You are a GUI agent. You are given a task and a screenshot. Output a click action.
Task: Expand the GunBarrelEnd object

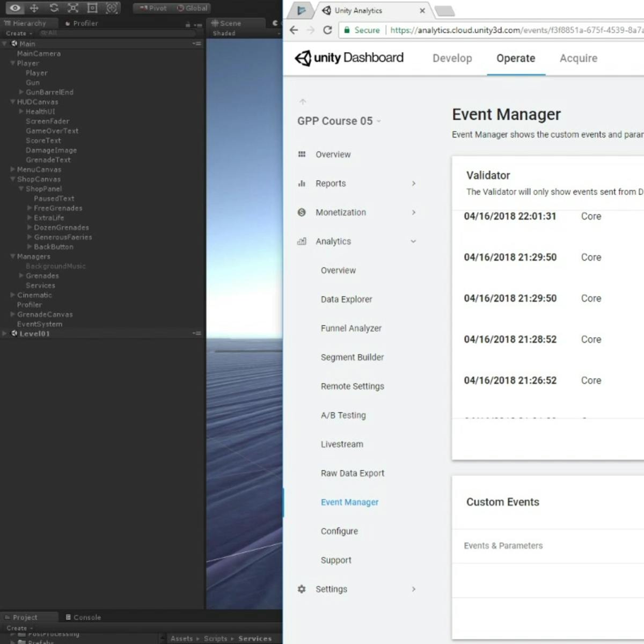(21, 92)
